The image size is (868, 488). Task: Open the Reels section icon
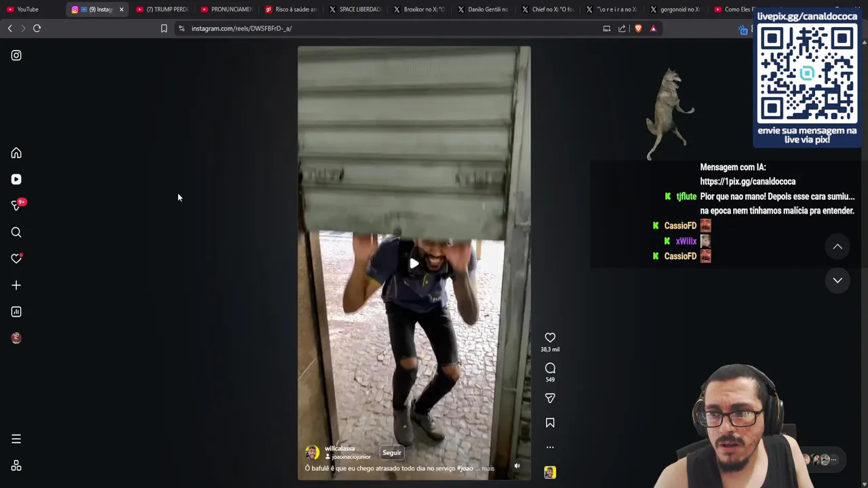coord(16,180)
